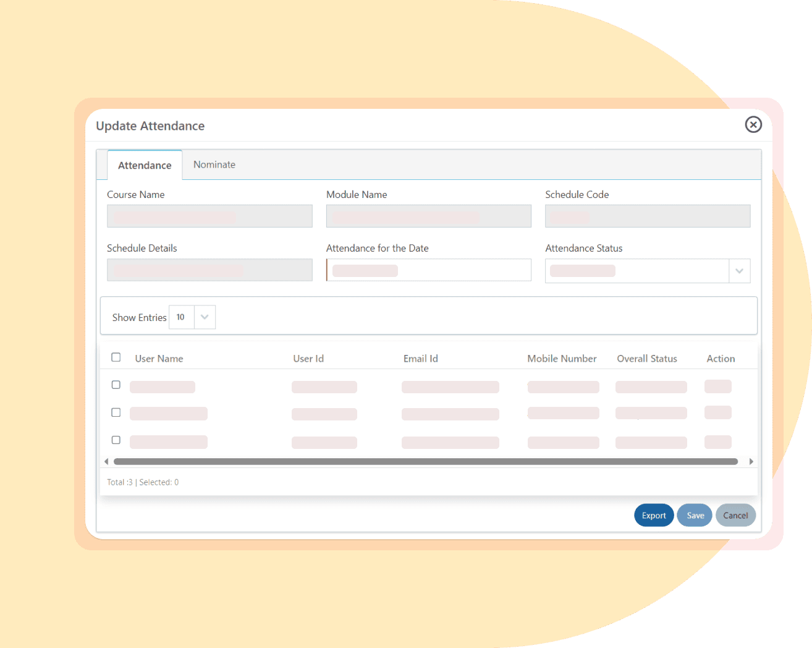Toggle the select-all checkbox in header
The height and width of the screenshot is (648, 812).
(x=116, y=357)
